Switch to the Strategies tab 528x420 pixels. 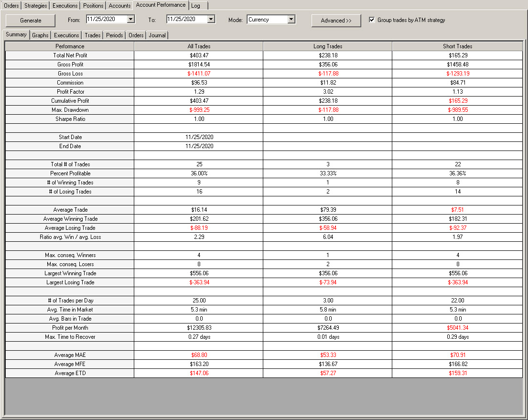pos(36,6)
